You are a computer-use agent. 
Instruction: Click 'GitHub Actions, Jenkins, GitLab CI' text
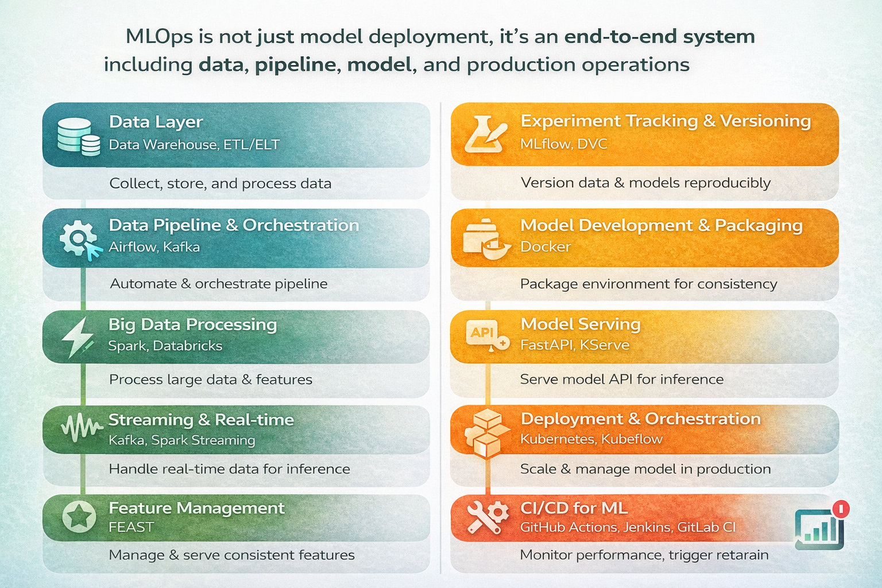(x=628, y=527)
